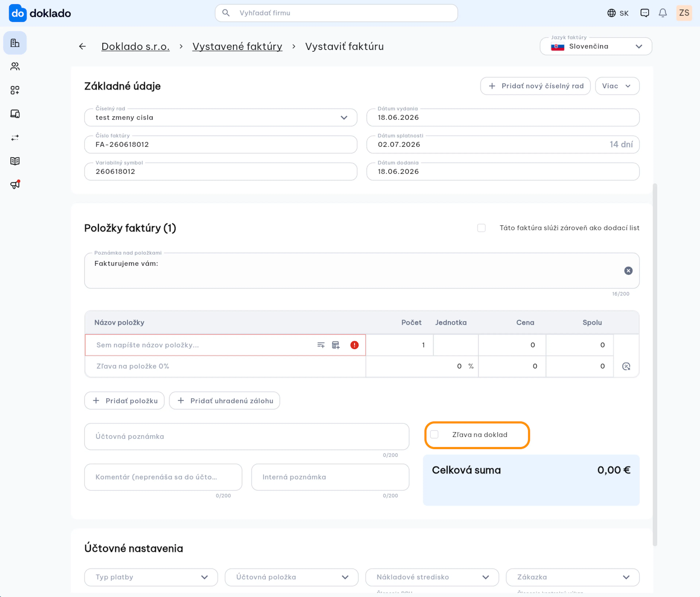This screenshot has height=597, width=700.
Task: Click the Pridať položku button
Action: [x=124, y=401]
